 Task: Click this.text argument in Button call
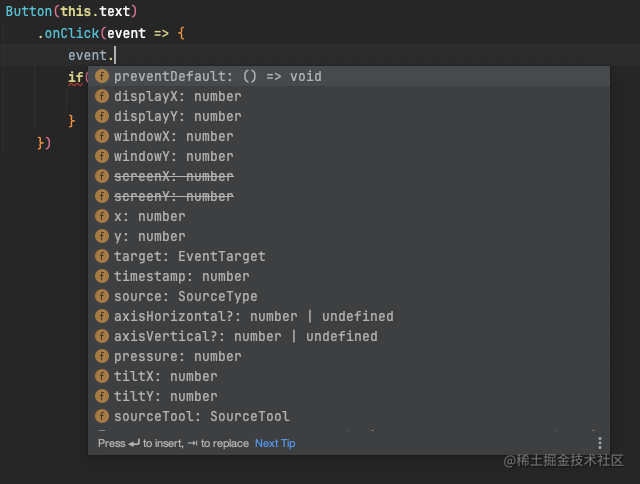pyautogui.click(x=95, y=11)
